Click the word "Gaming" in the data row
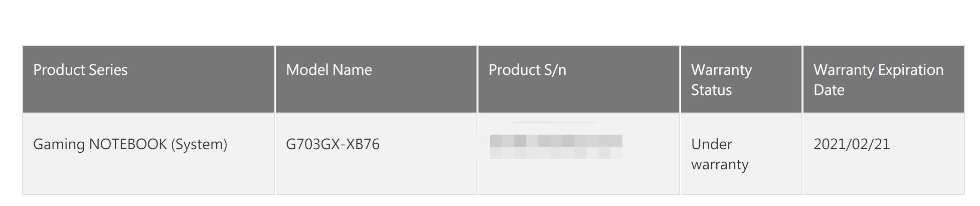This screenshot has width=980, height=206. (59, 144)
